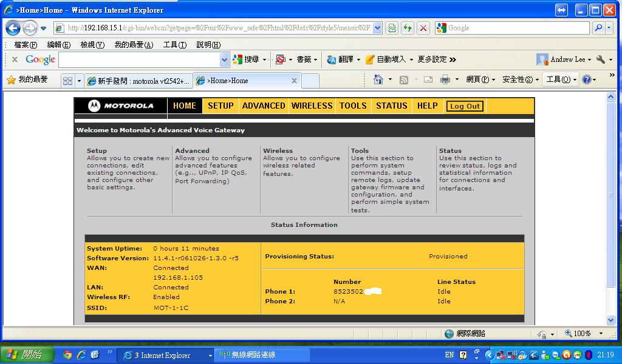Click the WAN IP 192.168.1.105 text
Viewport: 622px width, 364px height.
click(178, 278)
